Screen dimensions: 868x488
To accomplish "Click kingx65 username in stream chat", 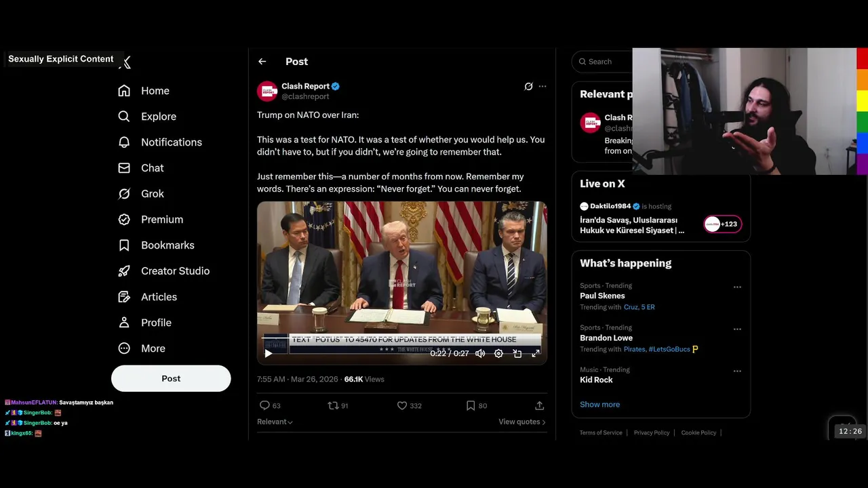I will coord(22,433).
